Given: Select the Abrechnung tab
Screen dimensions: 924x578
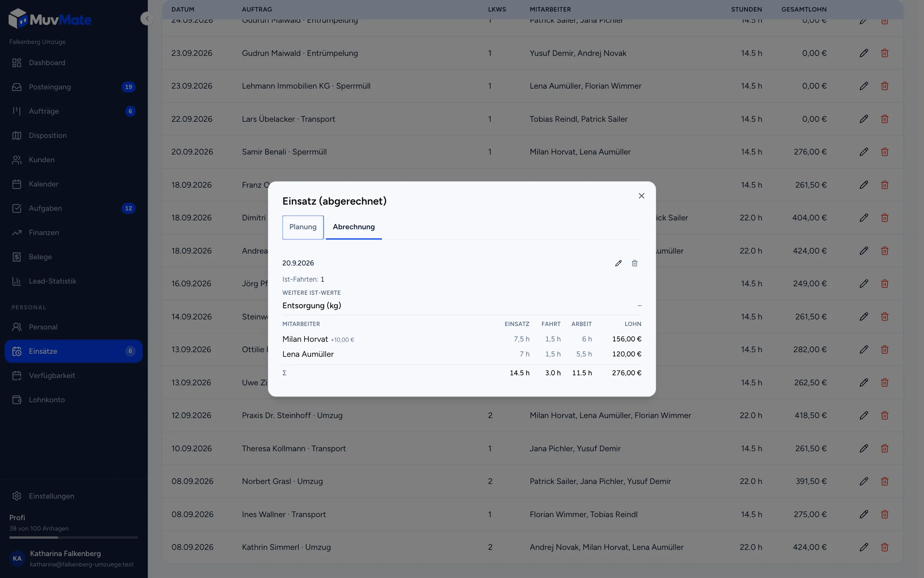Looking at the screenshot, I should pos(353,227).
